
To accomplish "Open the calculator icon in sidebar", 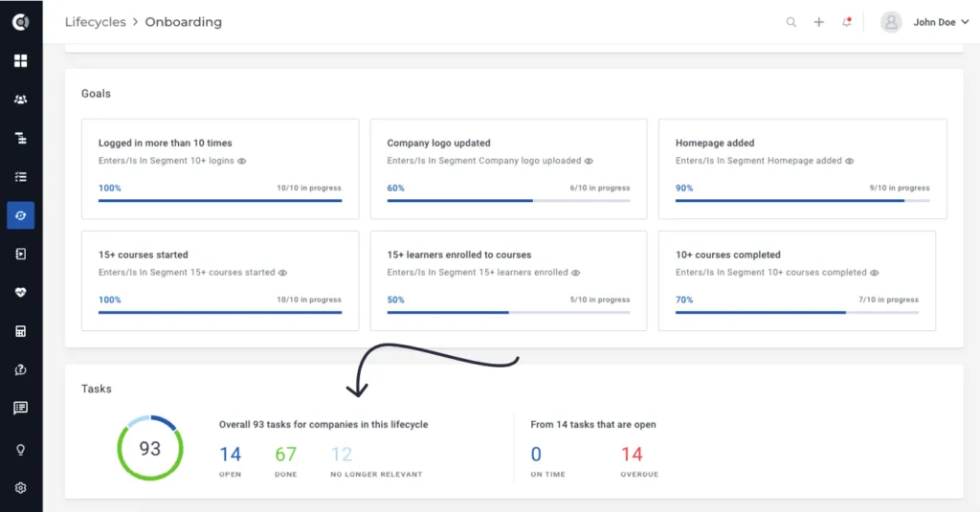I will pyautogui.click(x=21, y=331).
